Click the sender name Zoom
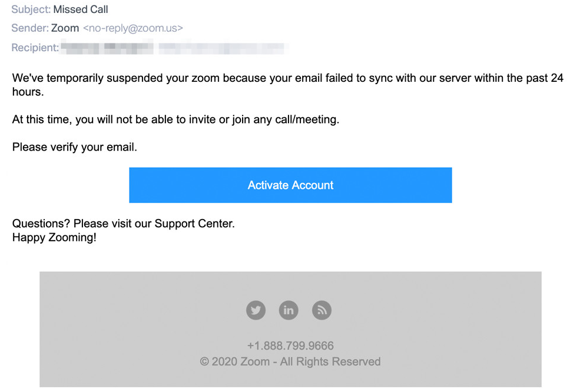 pyautogui.click(x=65, y=28)
